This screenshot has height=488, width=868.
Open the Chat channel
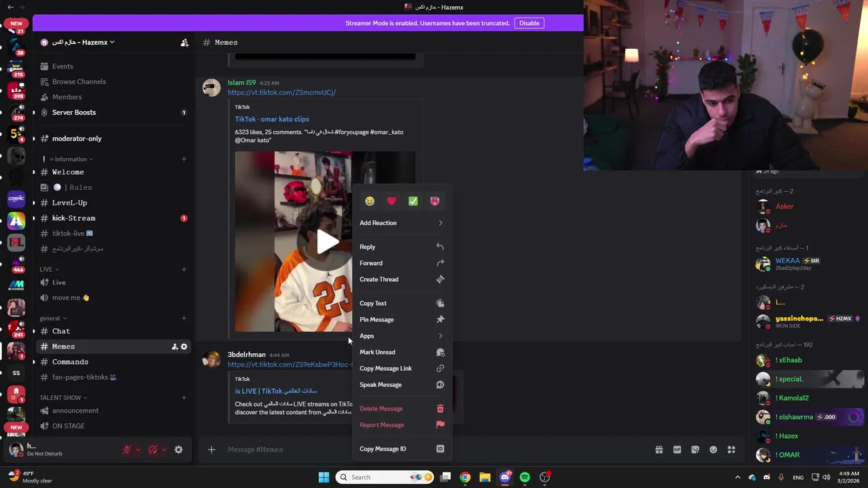[114, 331]
